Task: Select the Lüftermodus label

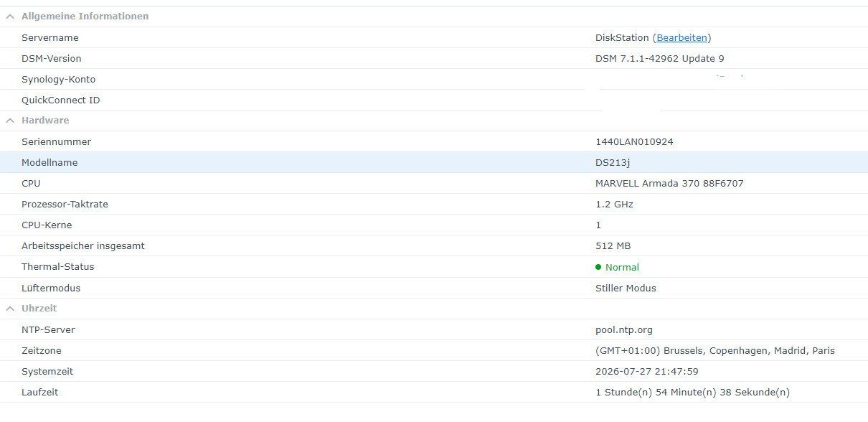Action: (x=51, y=289)
